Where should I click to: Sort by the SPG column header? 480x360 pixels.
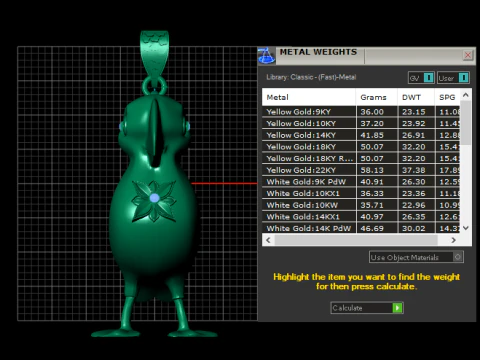pyautogui.click(x=447, y=97)
